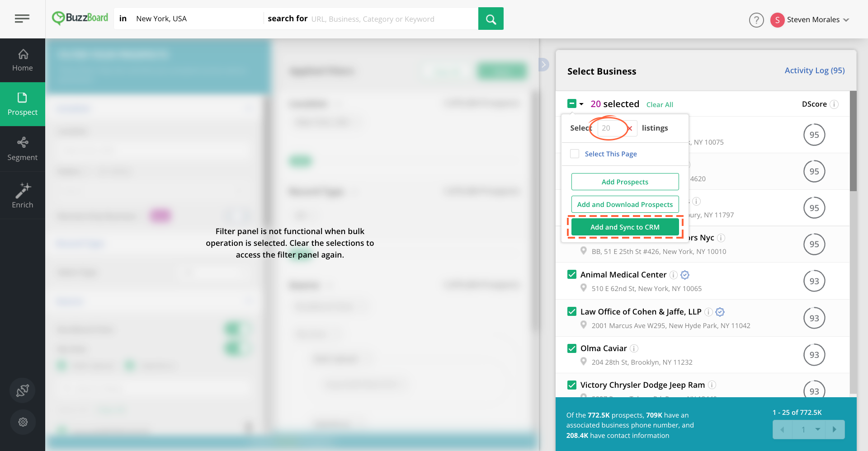Click the BuzzBoard logo
Viewport: 868px width, 451px height.
80,18
